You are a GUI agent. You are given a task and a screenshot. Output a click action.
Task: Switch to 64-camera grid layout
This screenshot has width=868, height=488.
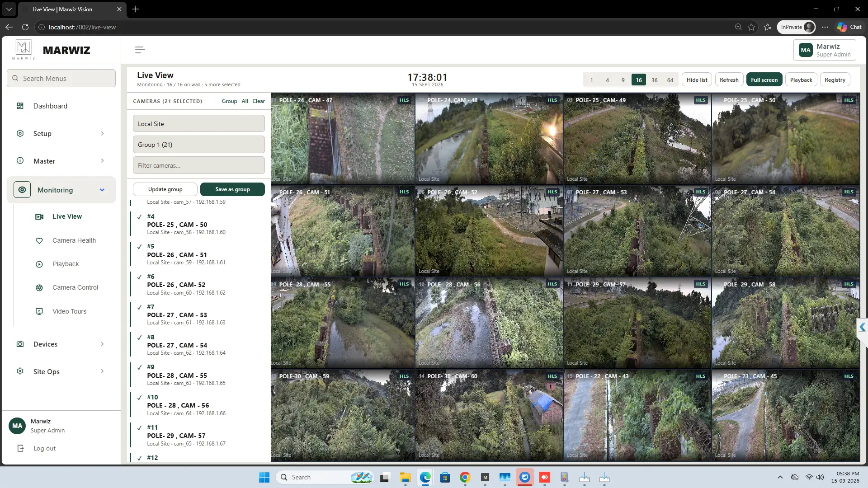tap(670, 80)
